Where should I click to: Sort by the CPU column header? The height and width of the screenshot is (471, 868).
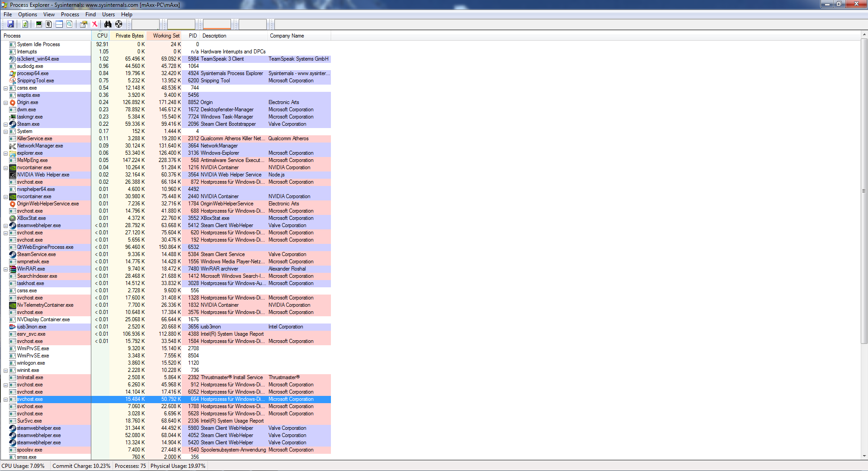pyautogui.click(x=100, y=36)
